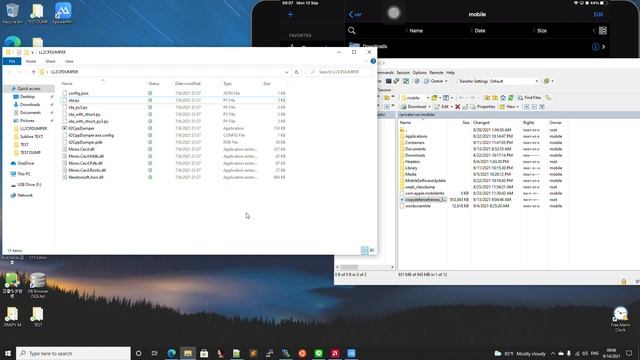The width and height of the screenshot is (640, 360).
Task: Open the Options menu in WinSCP
Action: [x=419, y=73]
